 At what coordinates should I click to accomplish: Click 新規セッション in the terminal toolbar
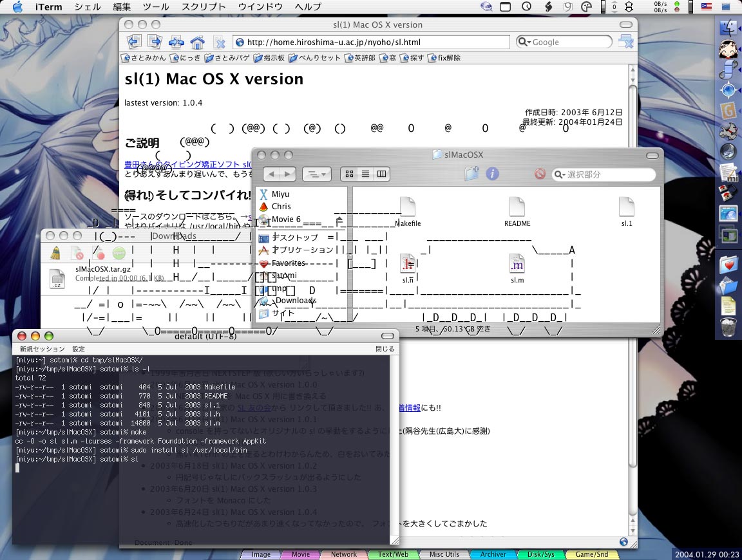click(42, 349)
